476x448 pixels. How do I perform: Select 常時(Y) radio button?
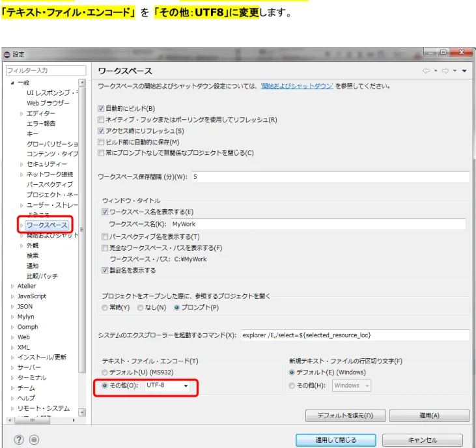coord(105,307)
